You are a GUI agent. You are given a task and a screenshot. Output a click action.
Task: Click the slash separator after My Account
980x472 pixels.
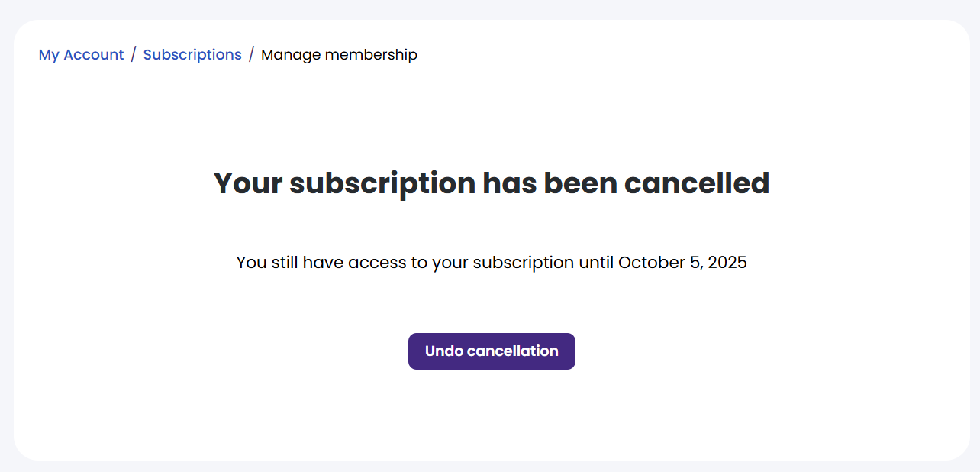[134, 55]
